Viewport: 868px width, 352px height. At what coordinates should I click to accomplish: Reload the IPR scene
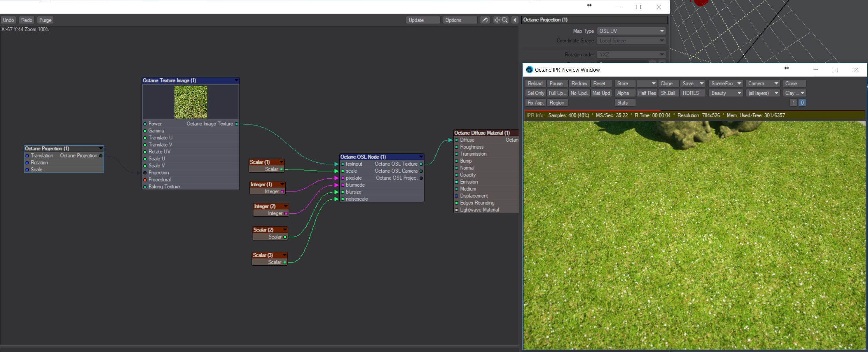tap(535, 84)
